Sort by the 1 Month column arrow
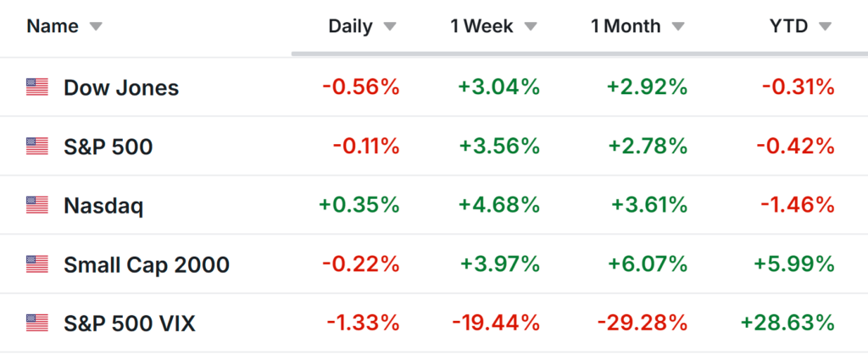The width and height of the screenshot is (868, 360). [677, 27]
